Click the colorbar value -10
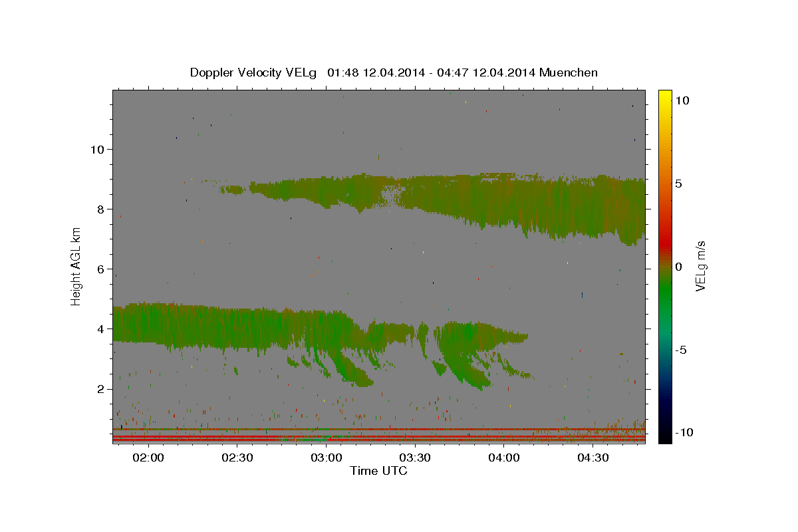The width and height of the screenshot is (798, 532). click(x=683, y=432)
